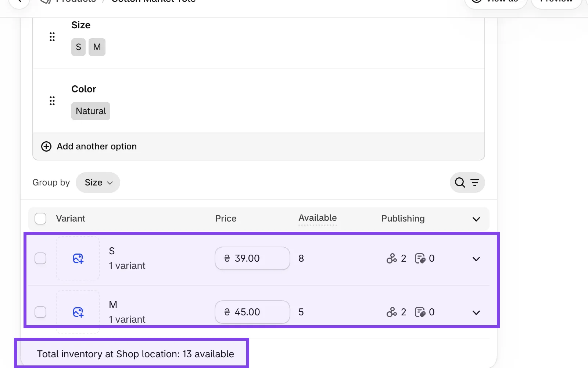The image size is (588, 368).
Task: Expand all variants using the header chevron
Action: click(476, 219)
